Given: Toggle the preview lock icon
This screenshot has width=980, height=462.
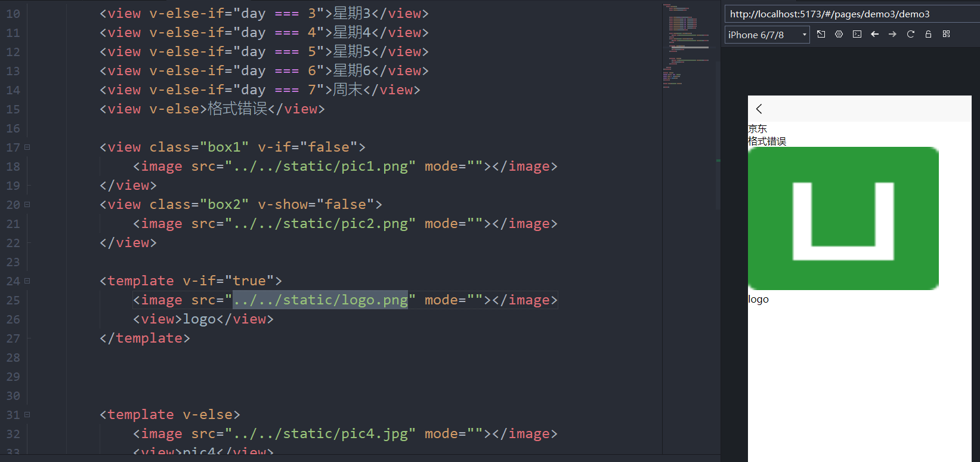Looking at the screenshot, I should coord(929,34).
